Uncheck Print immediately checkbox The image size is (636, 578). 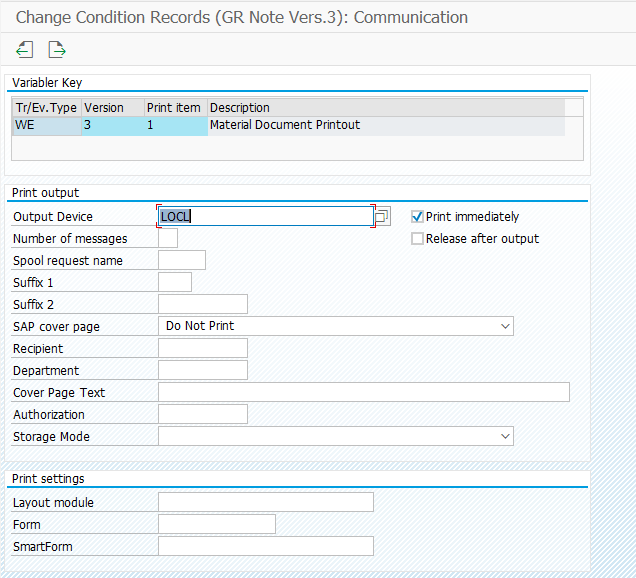click(x=417, y=217)
